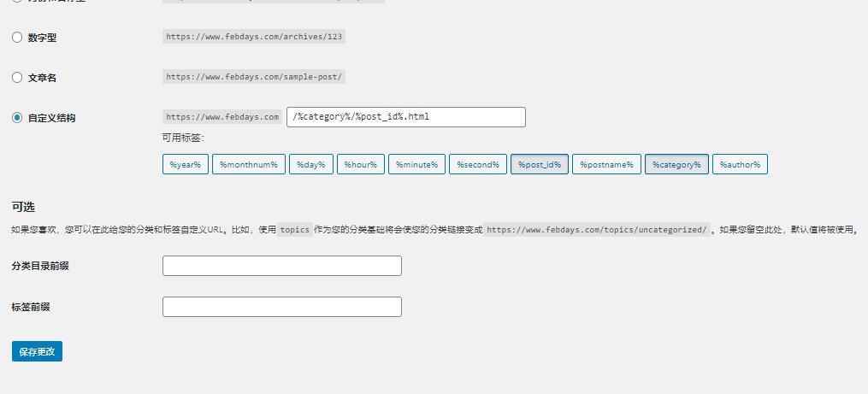Toggle the %post_id% tag button
The height and width of the screenshot is (394, 868).
pos(539,164)
